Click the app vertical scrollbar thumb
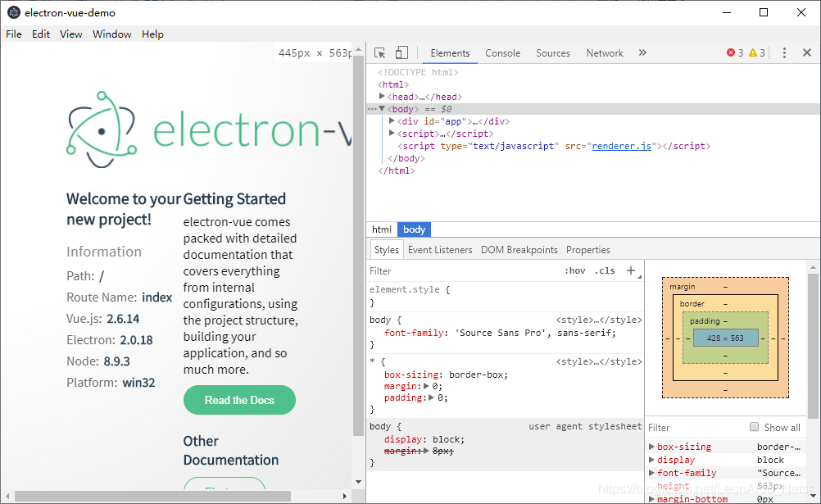Viewport: 821px width, 504px height. pos(358,245)
